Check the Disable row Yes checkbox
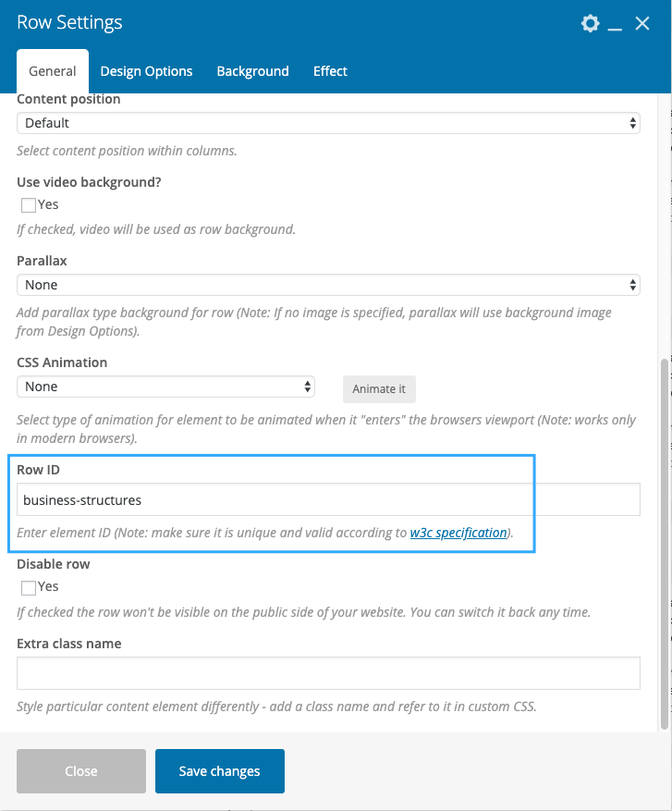672x811 pixels. tap(29, 587)
